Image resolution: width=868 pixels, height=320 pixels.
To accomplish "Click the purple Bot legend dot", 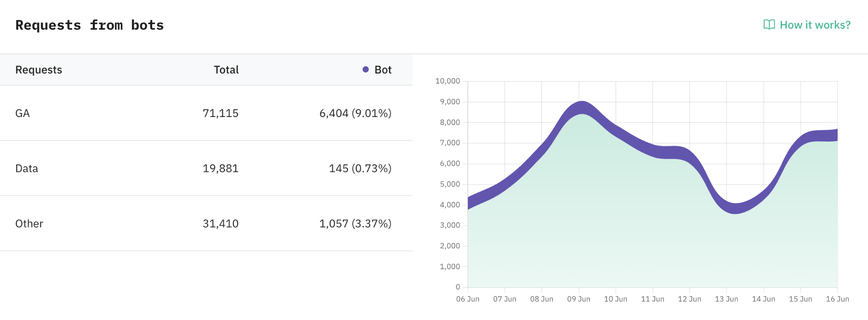I will (366, 70).
